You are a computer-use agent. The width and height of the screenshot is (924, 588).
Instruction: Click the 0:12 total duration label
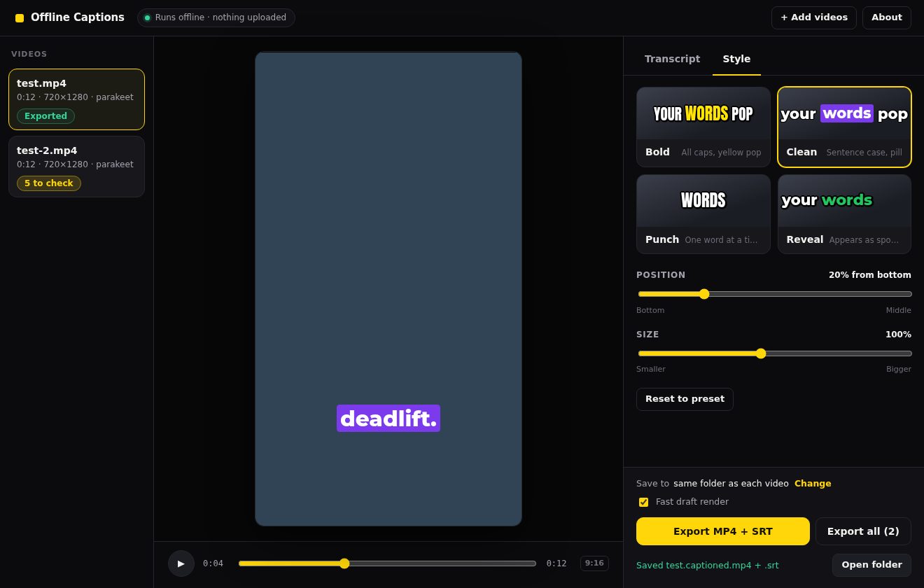(556, 563)
